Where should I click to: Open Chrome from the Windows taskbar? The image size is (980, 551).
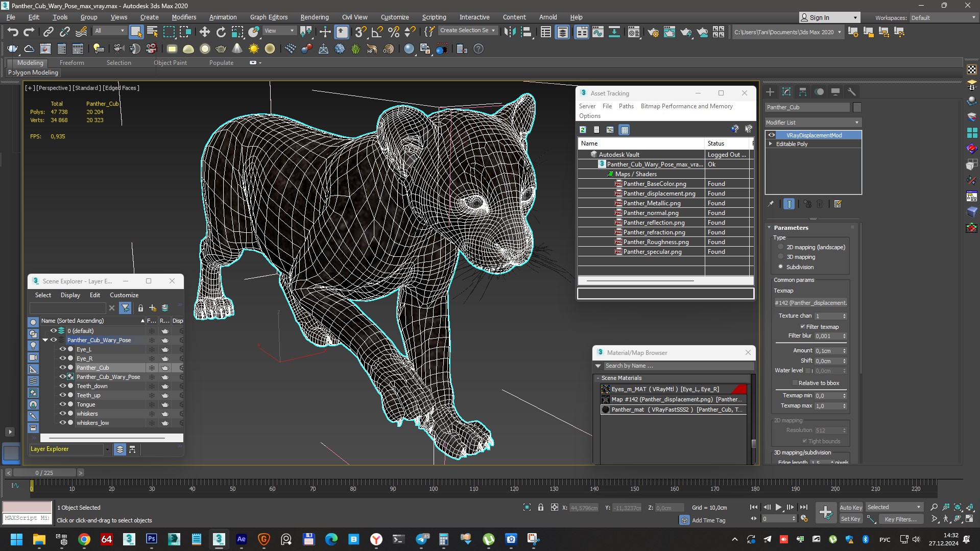tap(84, 539)
